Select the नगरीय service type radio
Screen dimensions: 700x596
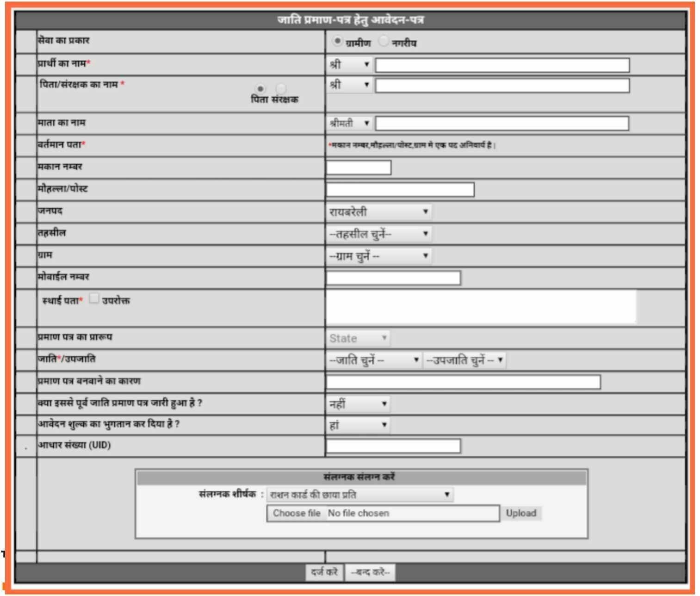pos(383,42)
